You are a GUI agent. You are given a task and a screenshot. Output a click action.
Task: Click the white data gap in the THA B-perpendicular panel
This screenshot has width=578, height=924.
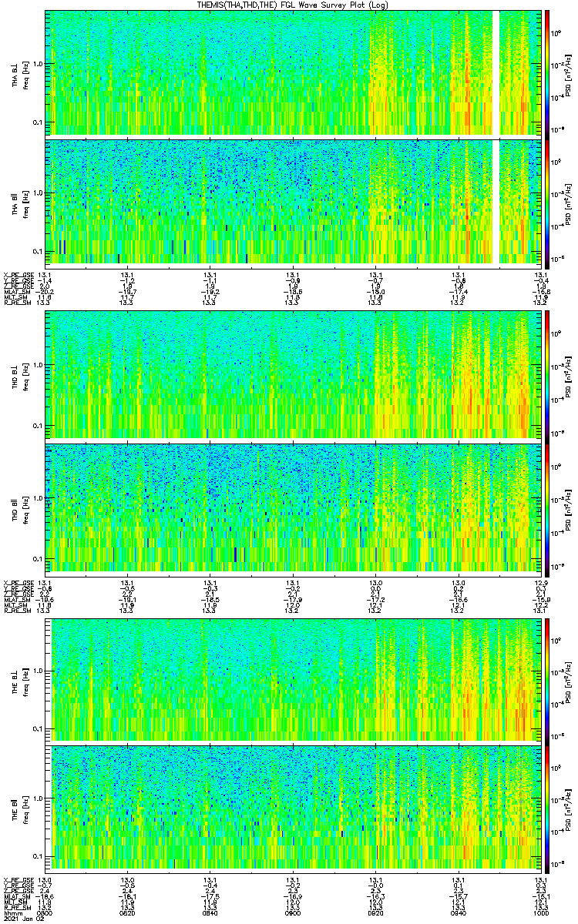[496, 73]
